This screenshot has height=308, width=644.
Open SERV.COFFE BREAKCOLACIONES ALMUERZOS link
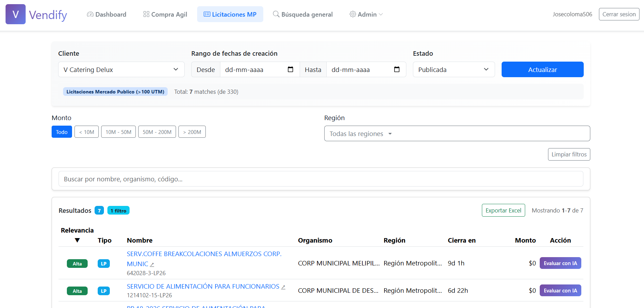[x=204, y=259]
